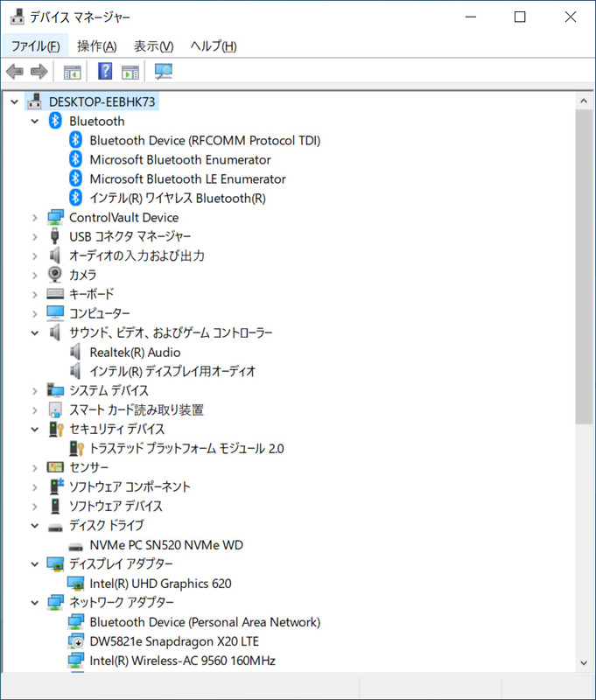The width and height of the screenshot is (596, 700).
Task: Click the オーディオの入力および出力 speaker icon
Action: point(55,255)
